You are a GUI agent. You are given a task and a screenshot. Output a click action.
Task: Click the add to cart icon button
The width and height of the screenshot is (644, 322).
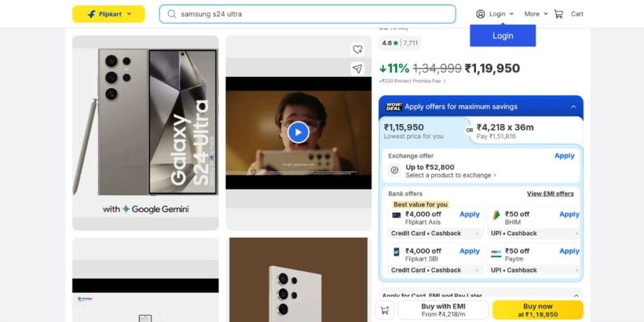pos(385,310)
